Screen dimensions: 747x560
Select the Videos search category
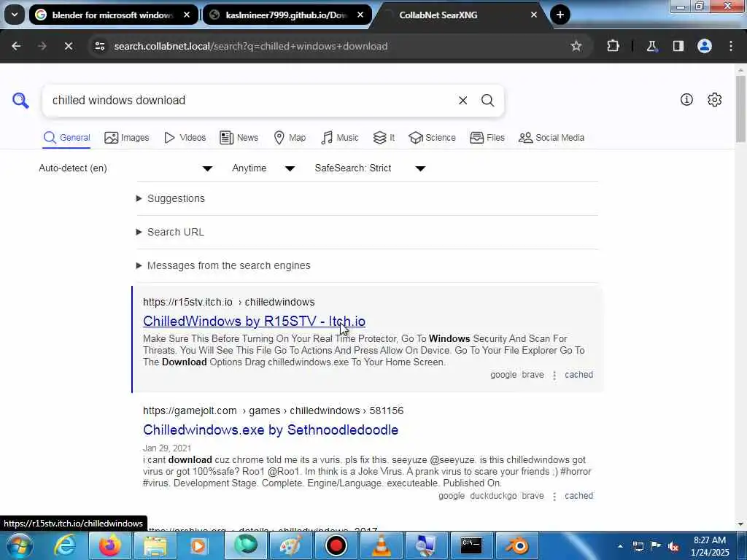click(185, 138)
